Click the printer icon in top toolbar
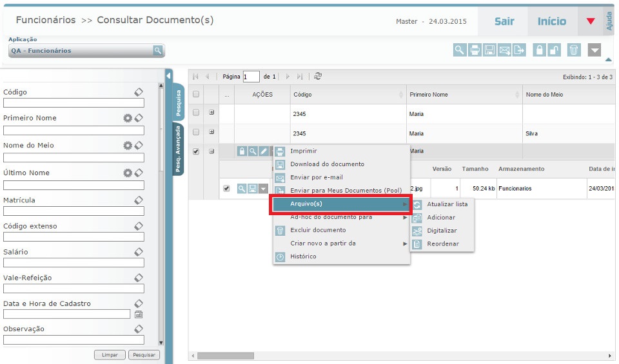Screen dimensions: 619x364 pyautogui.click(x=475, y=50)
